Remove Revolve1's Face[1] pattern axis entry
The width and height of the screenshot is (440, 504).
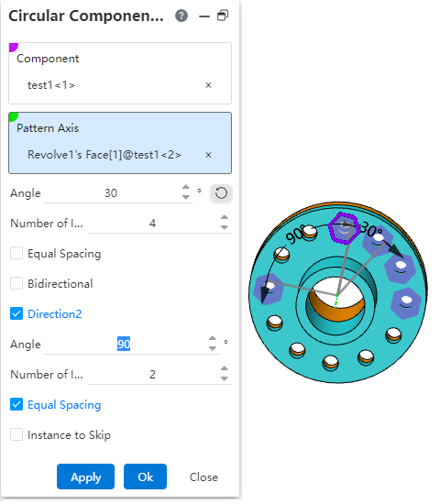208,155
